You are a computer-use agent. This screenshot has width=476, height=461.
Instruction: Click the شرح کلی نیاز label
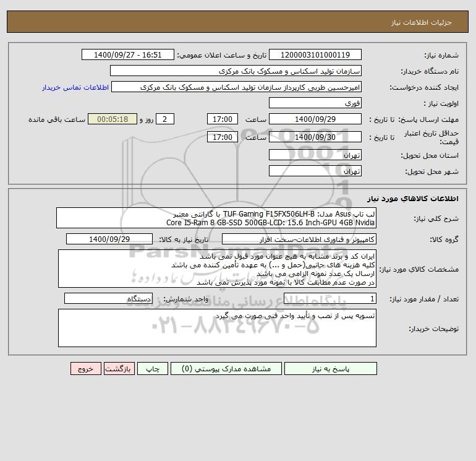[x=436, y=218]
